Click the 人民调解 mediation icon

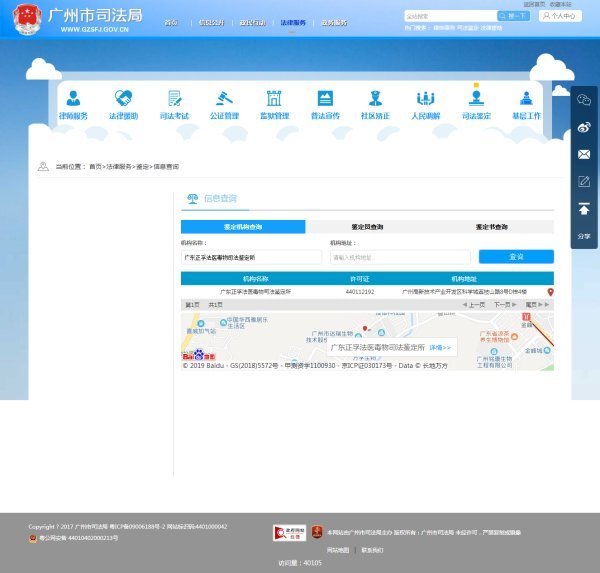[425, 99]
